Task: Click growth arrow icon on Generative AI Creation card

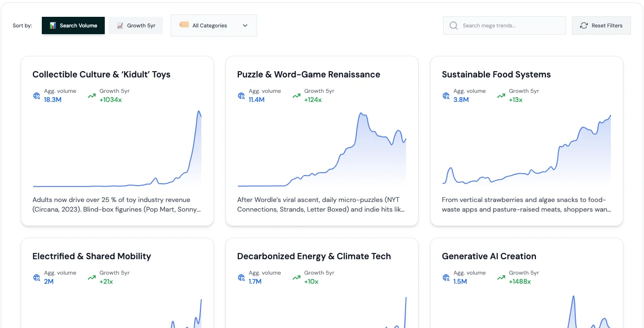Action: point(501,278)
